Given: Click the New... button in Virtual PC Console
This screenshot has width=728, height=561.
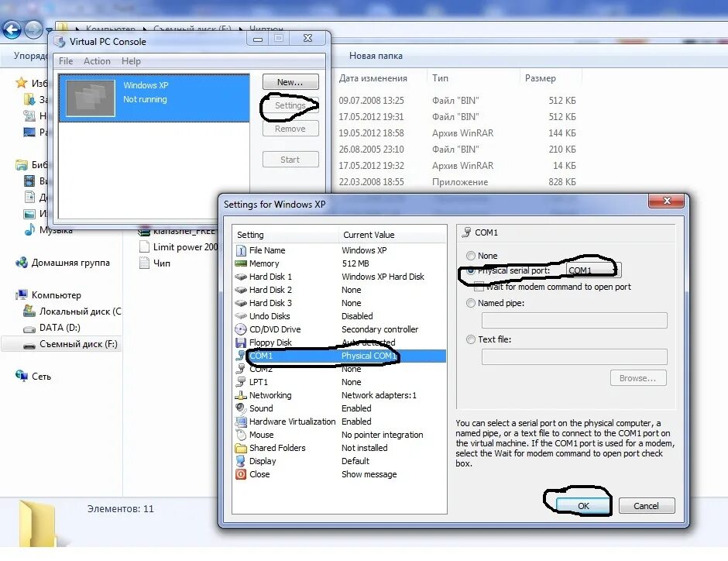Looking at the screenshot, I should coord(290,82).
